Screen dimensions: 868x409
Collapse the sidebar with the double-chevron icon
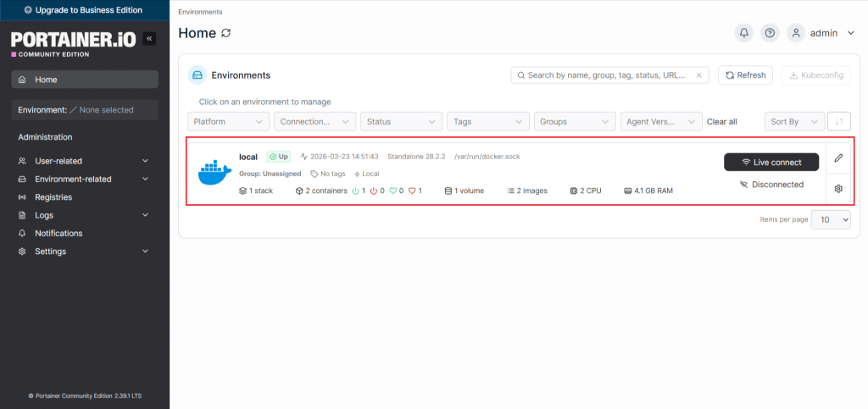pos(149,38)
